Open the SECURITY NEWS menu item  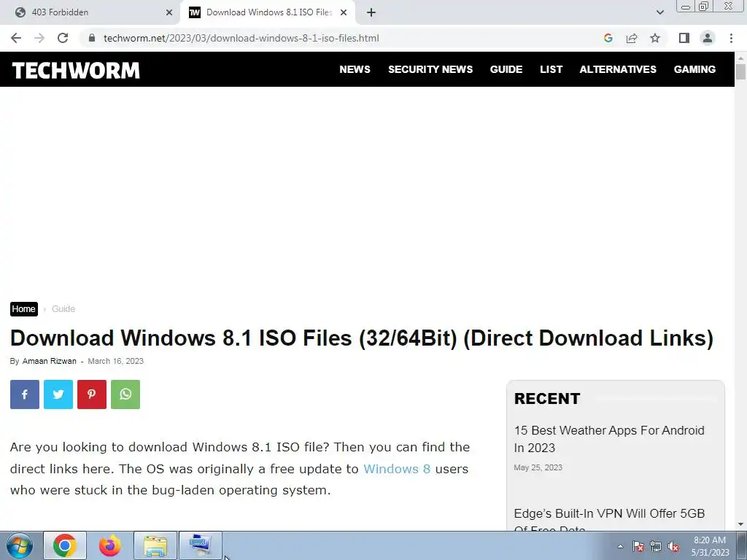(x=430, y=69)
